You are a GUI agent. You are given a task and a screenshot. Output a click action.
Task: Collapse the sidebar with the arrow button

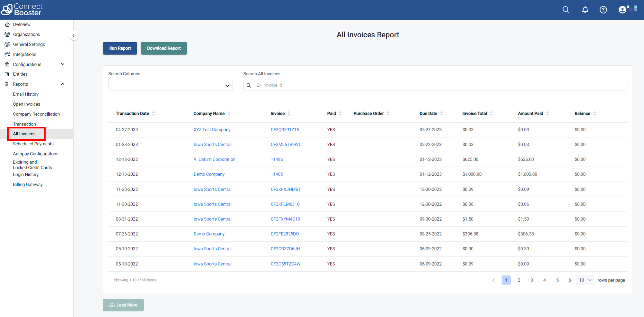[74, 35]
